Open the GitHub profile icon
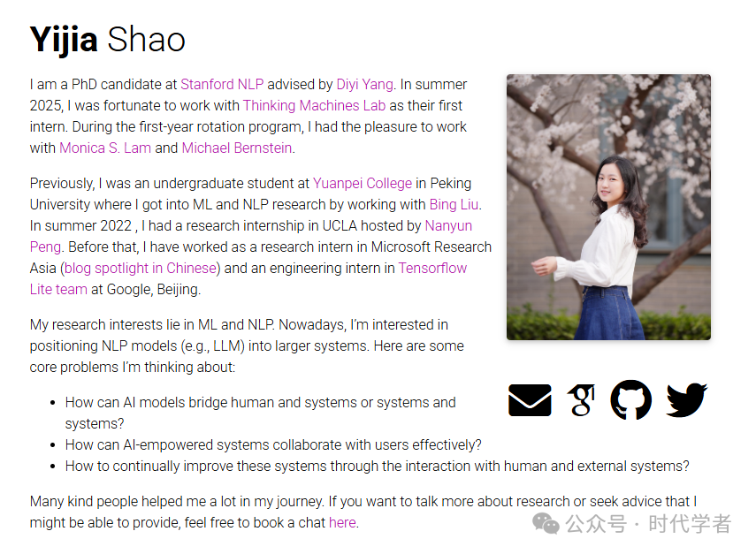 tap(631, 400)
